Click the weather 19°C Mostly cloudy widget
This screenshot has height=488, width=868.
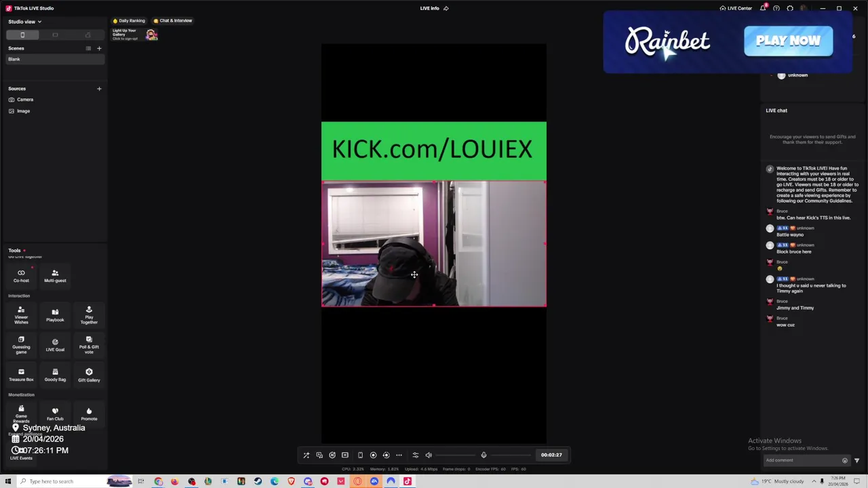777,481
